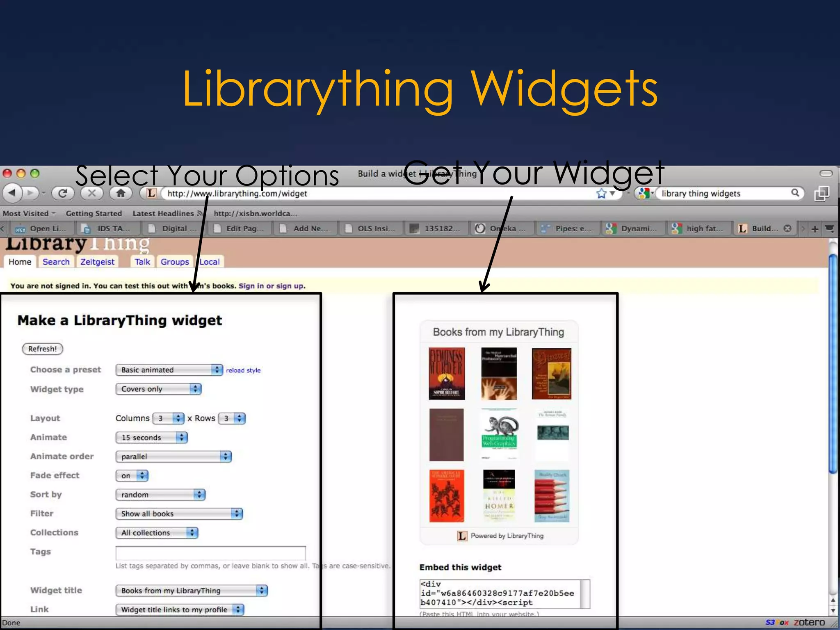Screen dimensions: 840x630
Task: Click the scrollbar down arrow
Action: tap(833, 610)
